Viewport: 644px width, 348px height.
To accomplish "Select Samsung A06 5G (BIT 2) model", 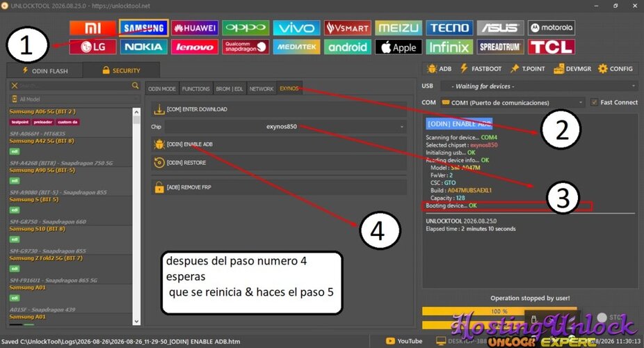I will (42, 111).
